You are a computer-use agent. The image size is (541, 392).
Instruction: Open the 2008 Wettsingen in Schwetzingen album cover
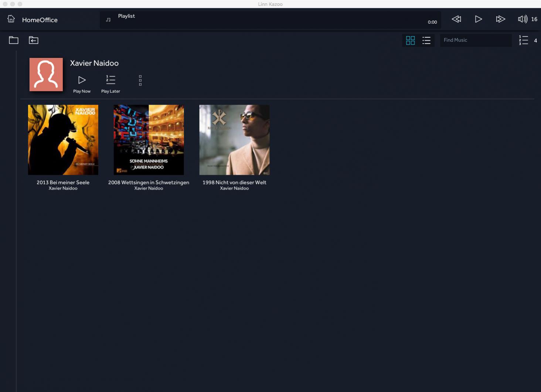(149, 140)
